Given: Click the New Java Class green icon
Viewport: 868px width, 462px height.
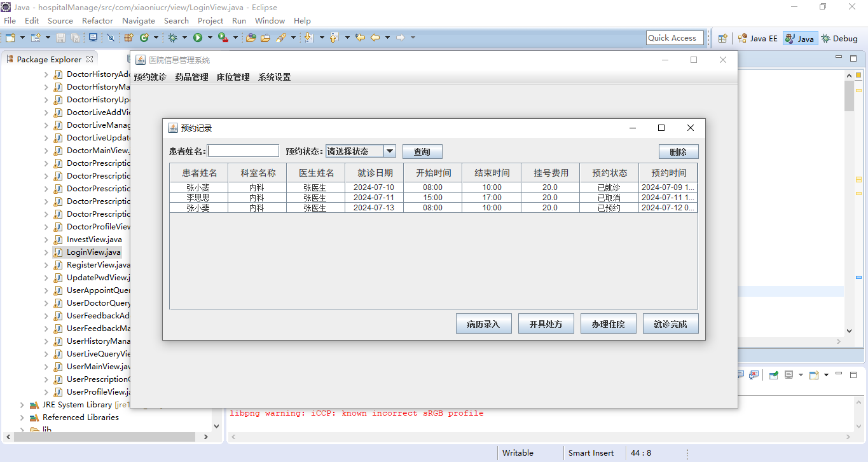Looking at the screenshot, I should click(144, 37).
